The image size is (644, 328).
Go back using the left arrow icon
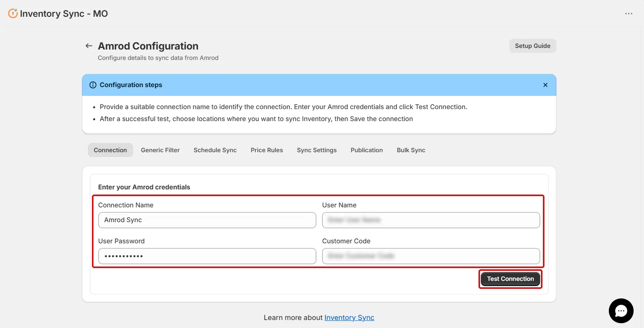89,46
